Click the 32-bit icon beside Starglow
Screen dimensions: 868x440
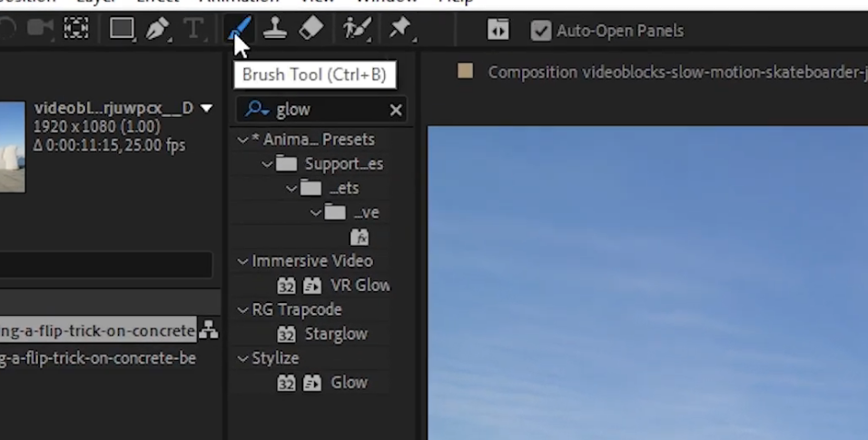click(286, 334)
